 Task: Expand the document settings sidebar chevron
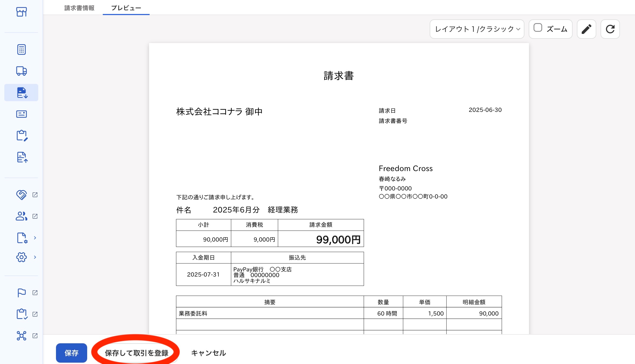click(35, 238)
